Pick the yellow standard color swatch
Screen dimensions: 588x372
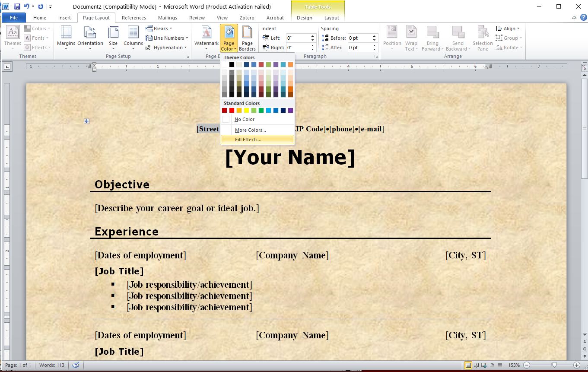click(x=246, y=111)
